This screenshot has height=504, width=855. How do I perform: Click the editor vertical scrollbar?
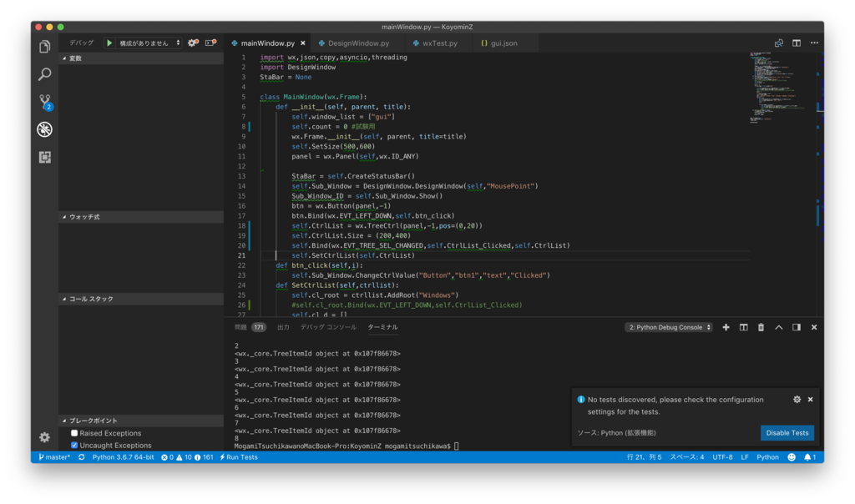pos(820,184)
